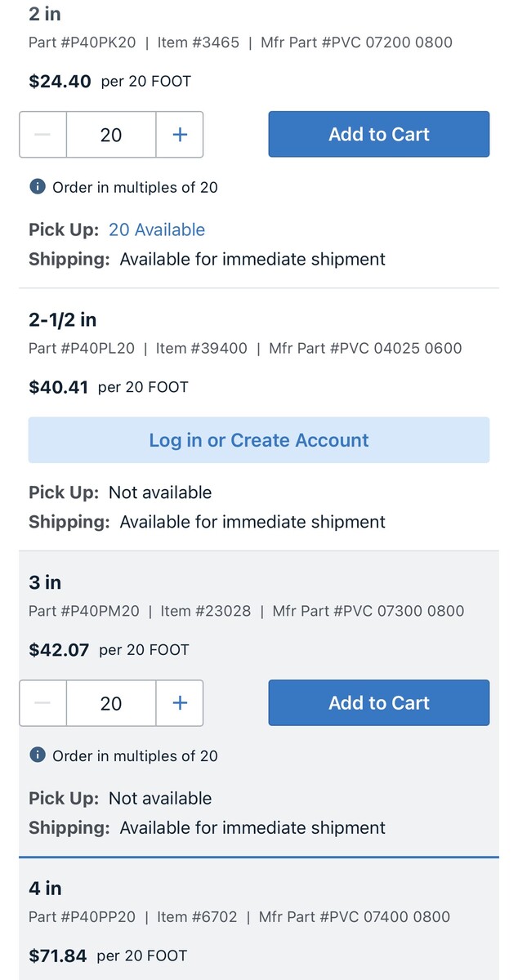Click the $71.84 price for 4 in
This screenshot has height=980, width=518.
click(x=58, y=955)
